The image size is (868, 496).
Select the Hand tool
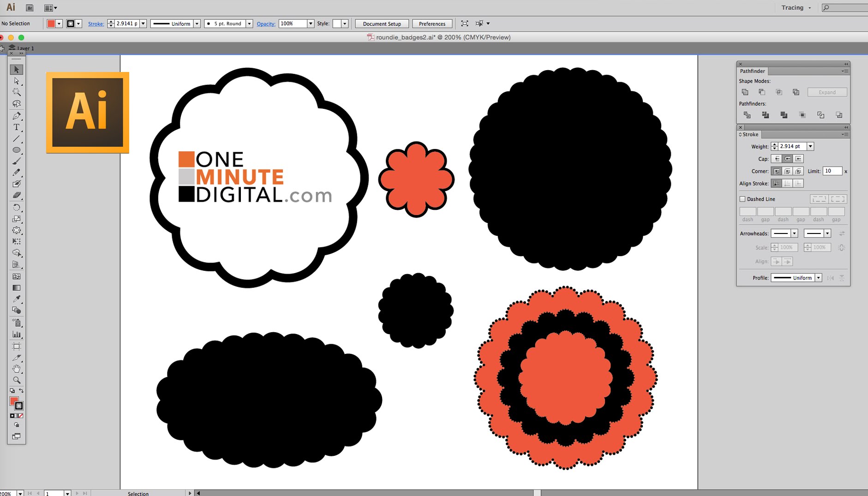pyautogui.click(x=17, y=368)
